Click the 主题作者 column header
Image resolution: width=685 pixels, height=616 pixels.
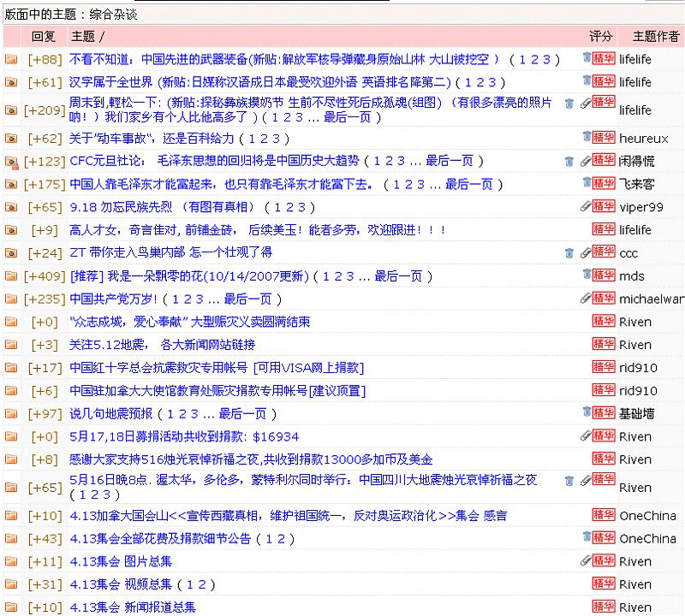click(656, 37)
